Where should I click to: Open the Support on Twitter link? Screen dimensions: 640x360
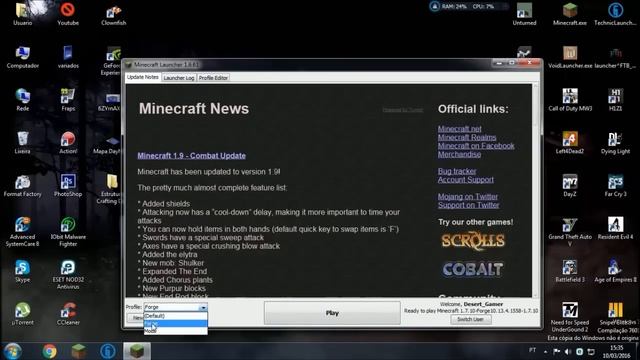pos(469,205)
